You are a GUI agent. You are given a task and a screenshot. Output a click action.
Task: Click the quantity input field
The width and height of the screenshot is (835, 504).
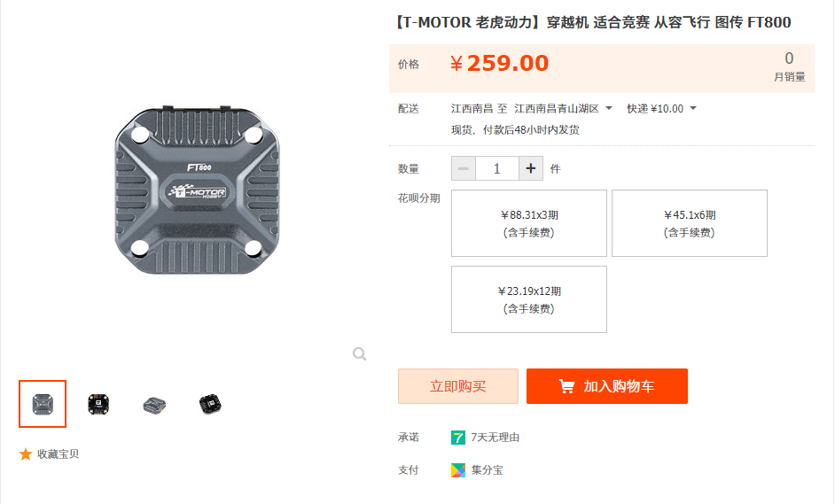[497, 168]
